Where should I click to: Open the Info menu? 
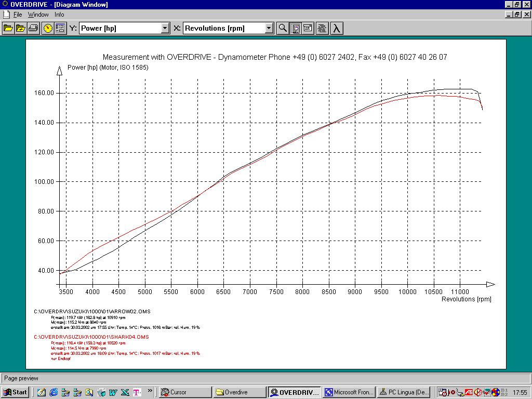click(x=59, y=15)
